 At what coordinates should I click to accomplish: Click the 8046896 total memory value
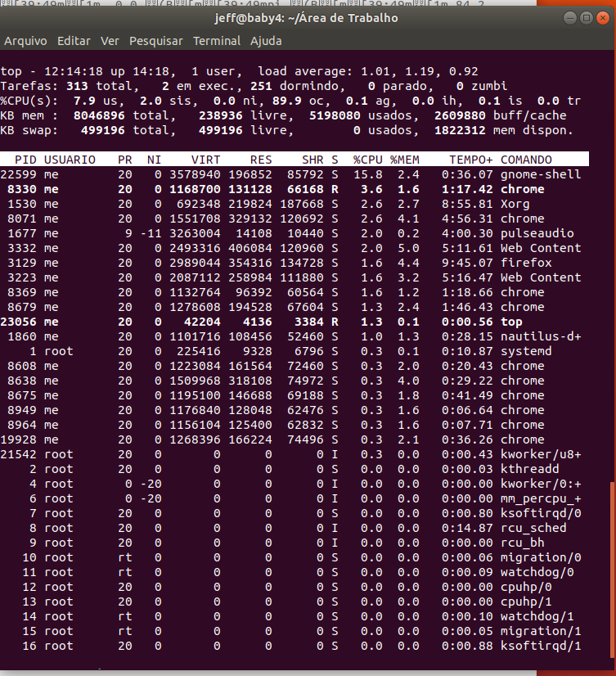coord(99,115)
